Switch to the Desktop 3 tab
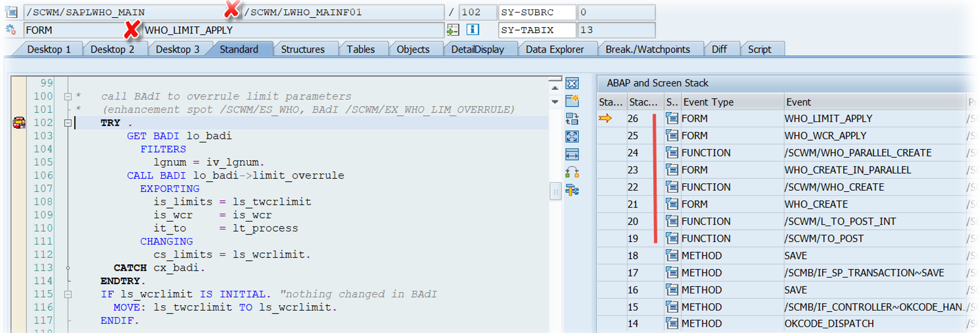The height and width of the screenshot is (333, 980). pyautogui.click(x=177, y=49)
